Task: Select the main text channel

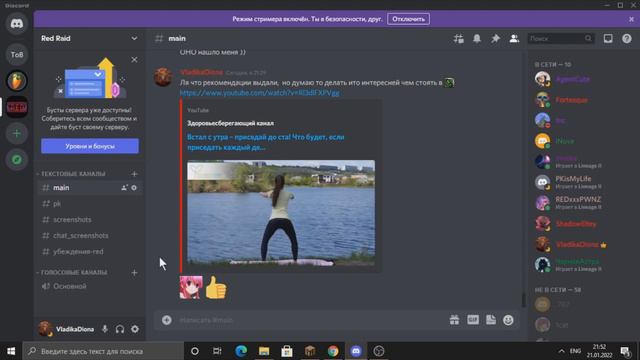Action: [x=90, y=188]
